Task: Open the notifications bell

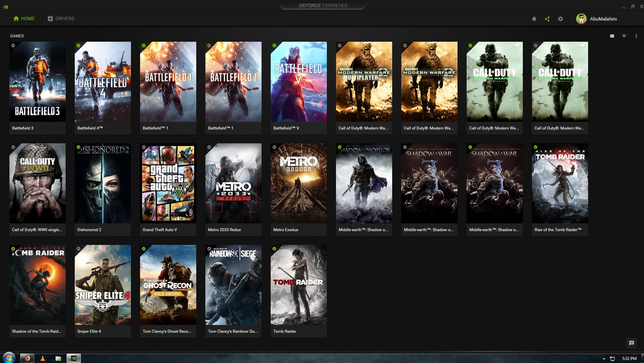Action: (x=534, y=19)
